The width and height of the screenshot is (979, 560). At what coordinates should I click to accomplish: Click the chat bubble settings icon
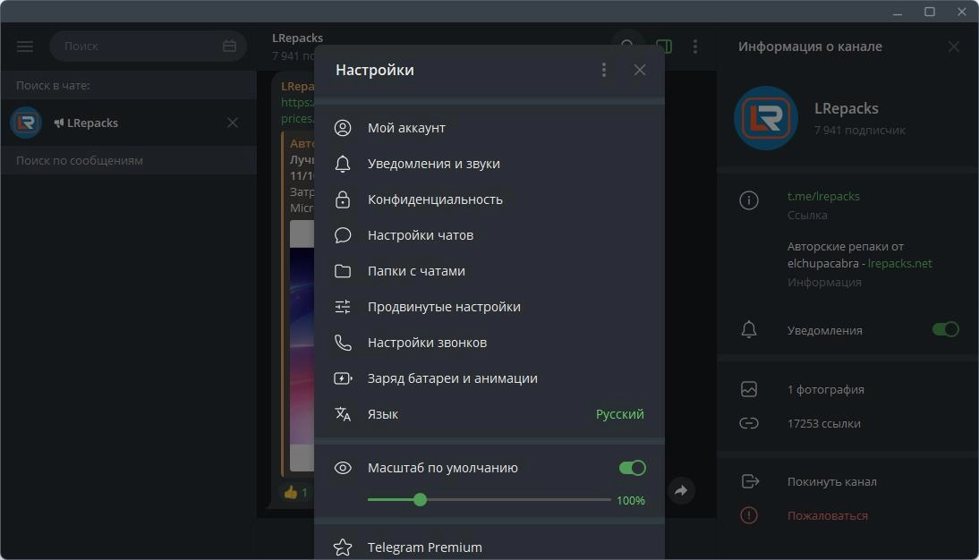pos(343,235)
